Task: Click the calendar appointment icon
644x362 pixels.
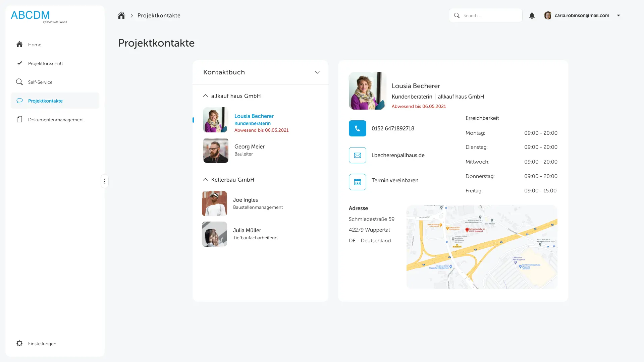Action: coord(357,182)
